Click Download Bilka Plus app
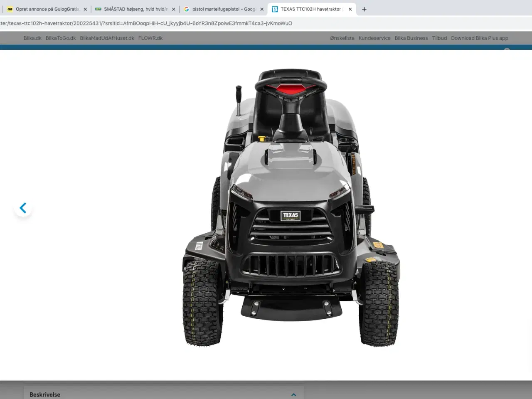Image resolution: width=532 pixels, height=399 pixels. [x=479, y=38]
